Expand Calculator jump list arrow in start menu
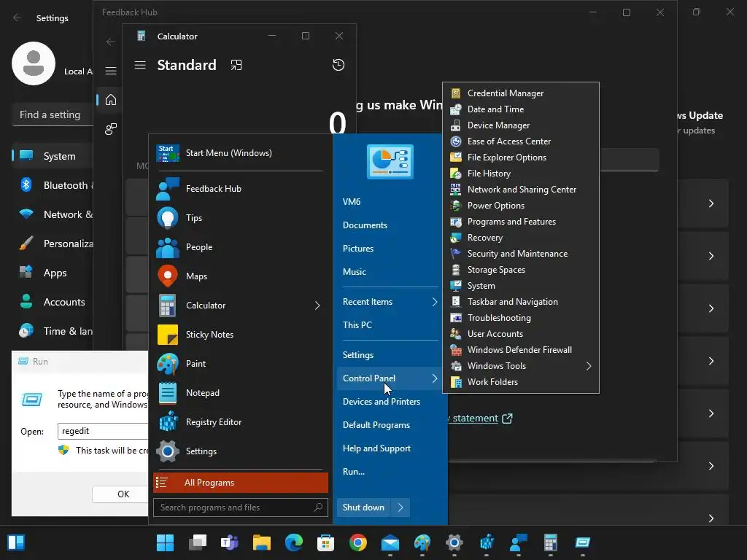 coord(317,306)
